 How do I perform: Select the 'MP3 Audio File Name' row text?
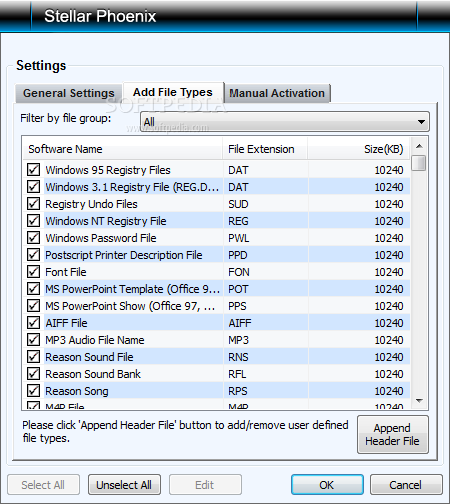coord(95,340)
